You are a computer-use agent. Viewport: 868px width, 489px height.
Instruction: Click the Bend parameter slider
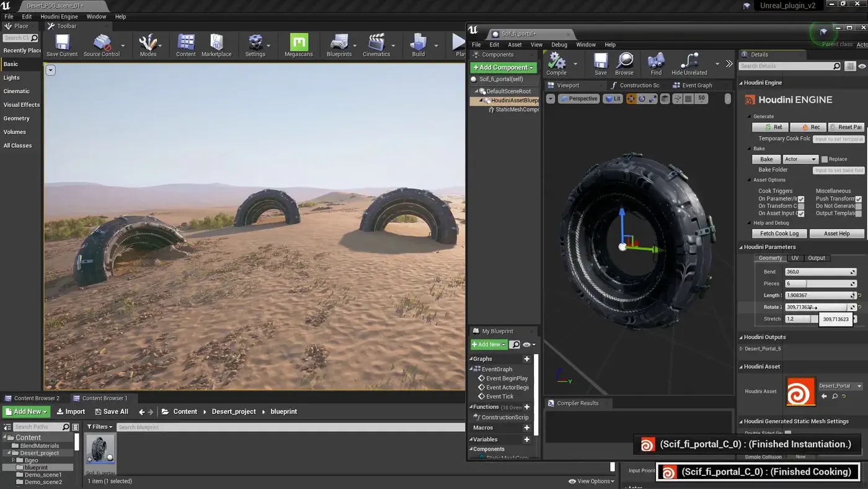point(820,272)
